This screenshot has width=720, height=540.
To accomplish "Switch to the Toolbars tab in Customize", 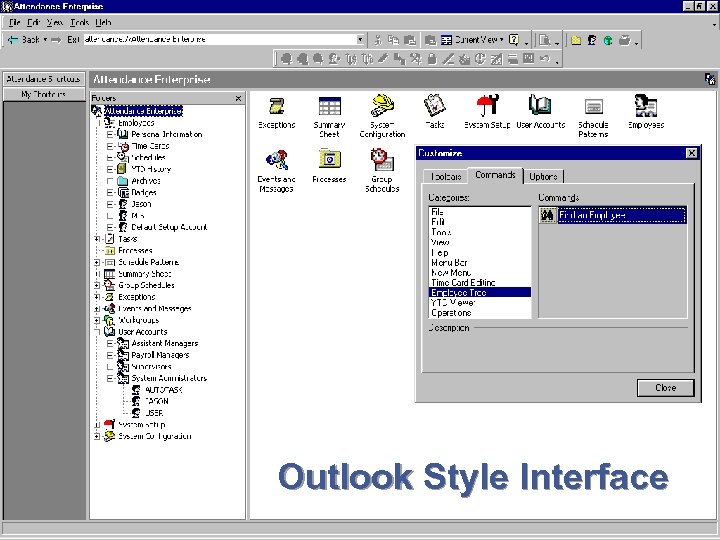I will (445, 177).
